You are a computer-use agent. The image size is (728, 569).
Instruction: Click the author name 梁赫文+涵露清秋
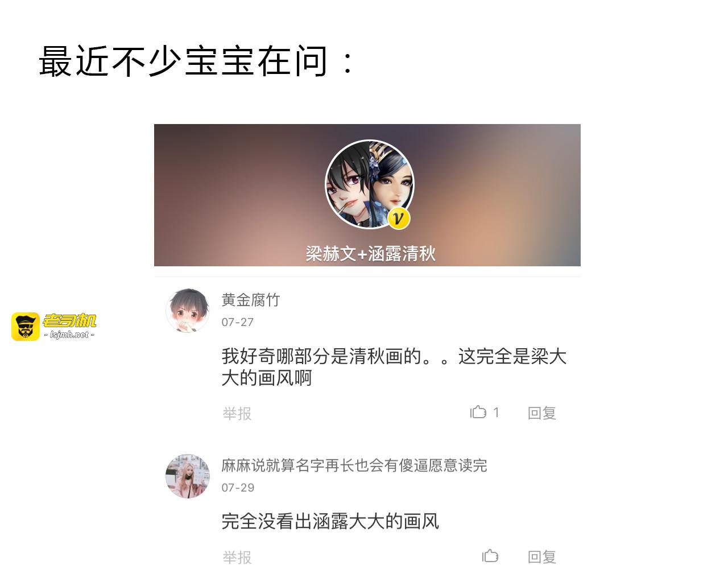click(370, 253)
